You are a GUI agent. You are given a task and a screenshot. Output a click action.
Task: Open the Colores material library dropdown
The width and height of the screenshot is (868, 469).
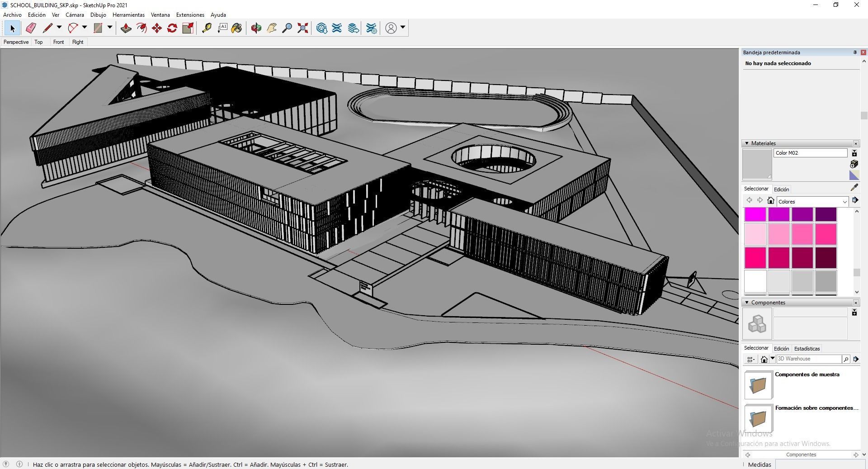(812, 202)
